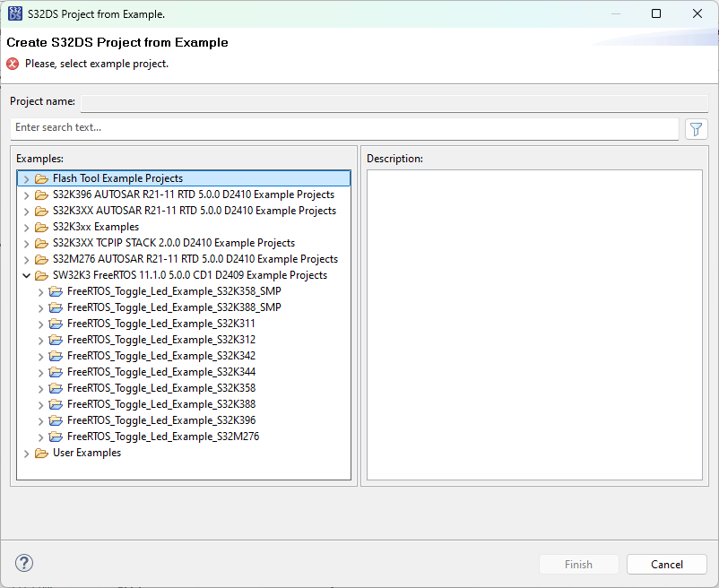Click the Flash Tool Example Projects folder icon

(x=42, y=178)
